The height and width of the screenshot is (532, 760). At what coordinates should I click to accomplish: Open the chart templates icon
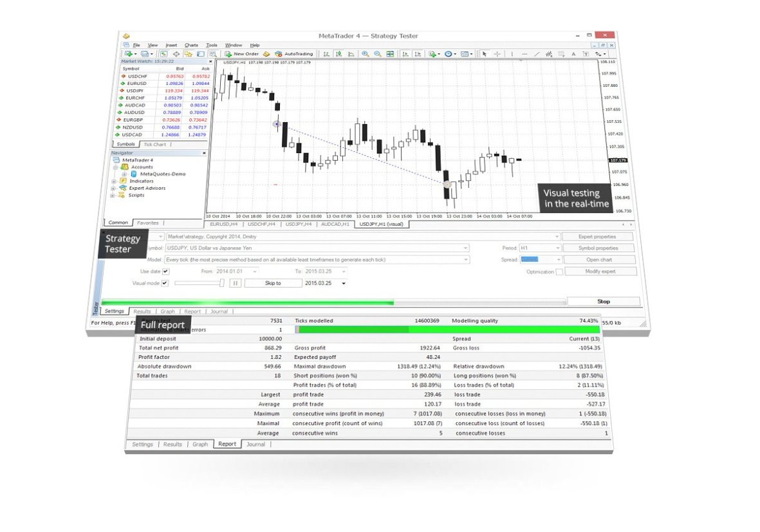466,54
